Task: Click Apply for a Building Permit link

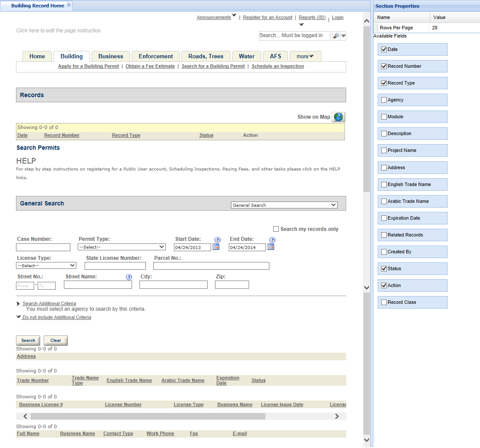Action: (88, 66)
